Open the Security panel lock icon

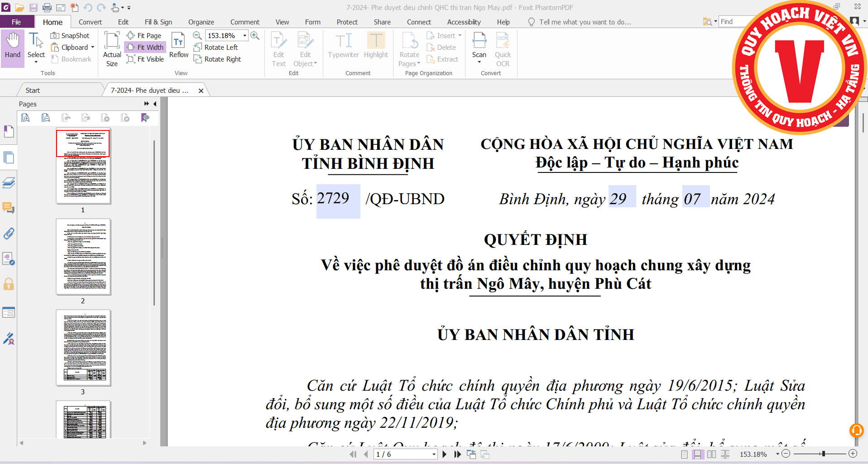tap(9, 284)
